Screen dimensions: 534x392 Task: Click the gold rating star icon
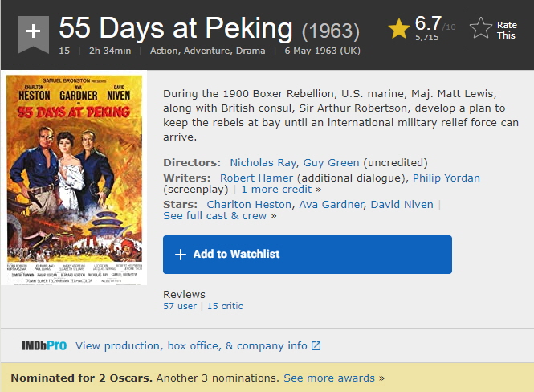[399, 29]
